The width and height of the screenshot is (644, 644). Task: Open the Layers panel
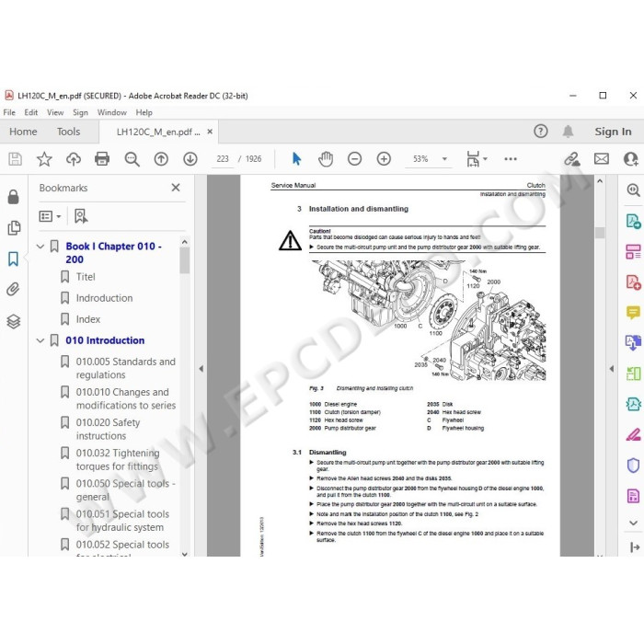pyautogui.click(x=14, y=321)
